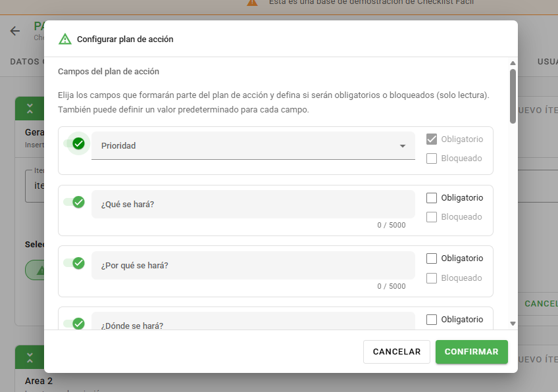This screenshot has width=558, height=392.
Task: Click into the ¿Dónde se hará? text field
Action: 253,321
